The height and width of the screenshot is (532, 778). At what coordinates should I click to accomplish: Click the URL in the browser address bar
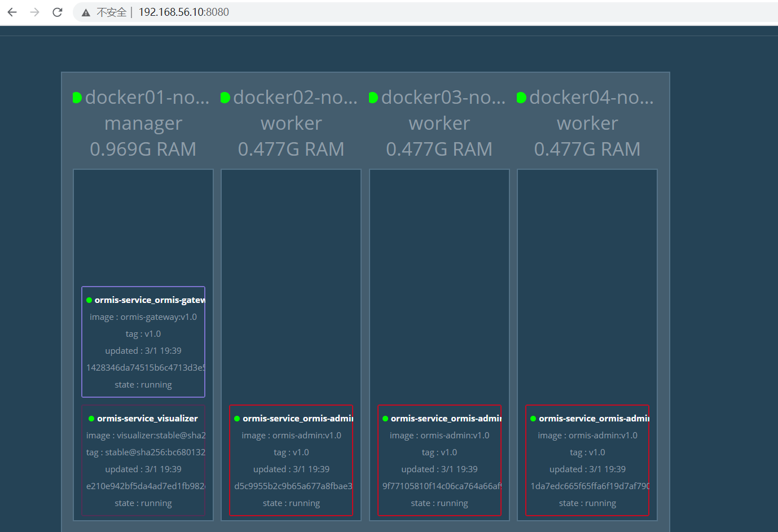coord(183,11)
